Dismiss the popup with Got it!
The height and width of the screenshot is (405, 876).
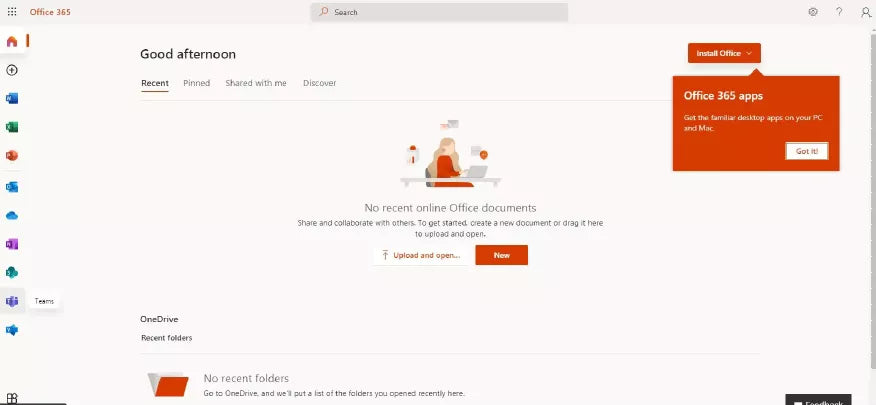806,151
